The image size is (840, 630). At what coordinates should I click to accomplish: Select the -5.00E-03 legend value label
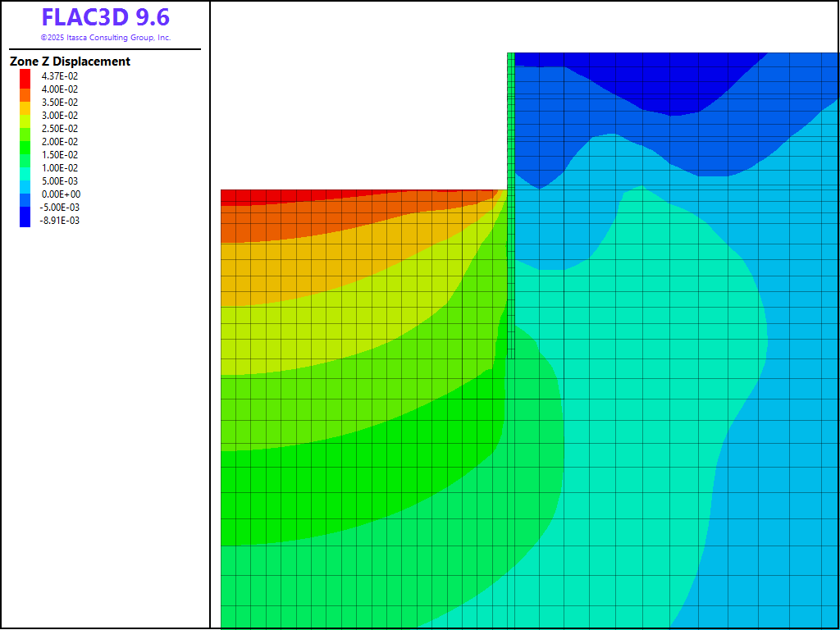coord(60,207)
